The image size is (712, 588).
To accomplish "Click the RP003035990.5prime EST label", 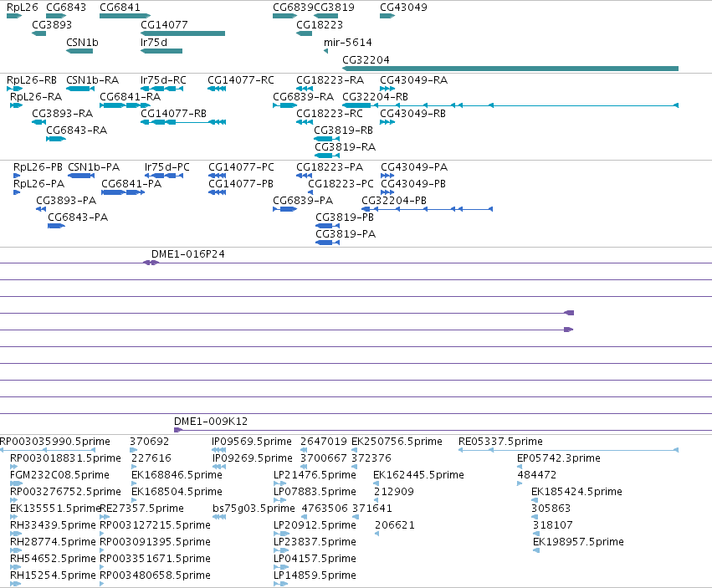I will coord(55,442).
